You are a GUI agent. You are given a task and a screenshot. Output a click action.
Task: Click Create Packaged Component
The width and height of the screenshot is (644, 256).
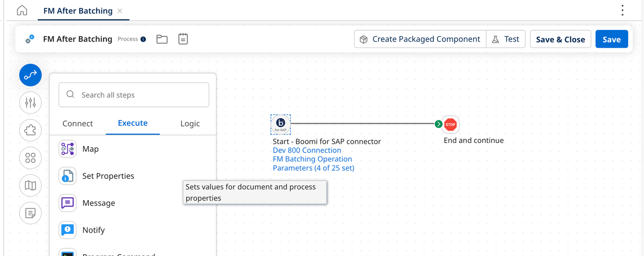(x=420, y=39)
